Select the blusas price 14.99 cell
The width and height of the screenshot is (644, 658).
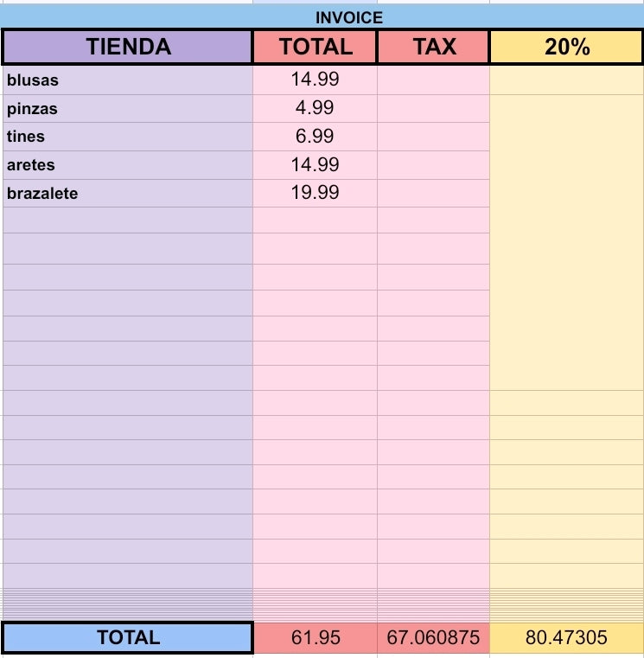tap(315, 80)
